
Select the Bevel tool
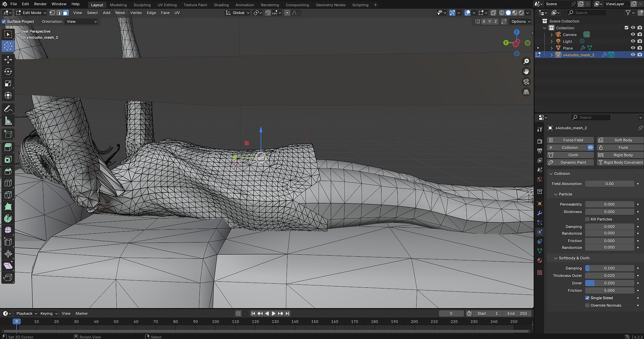[x=8, y=171]
